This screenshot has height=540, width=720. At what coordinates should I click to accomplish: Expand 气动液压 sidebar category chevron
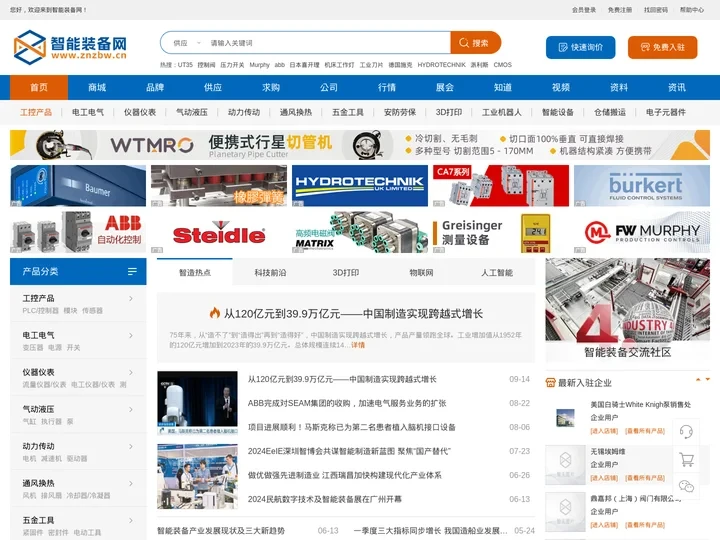click(x=131, y=410)
